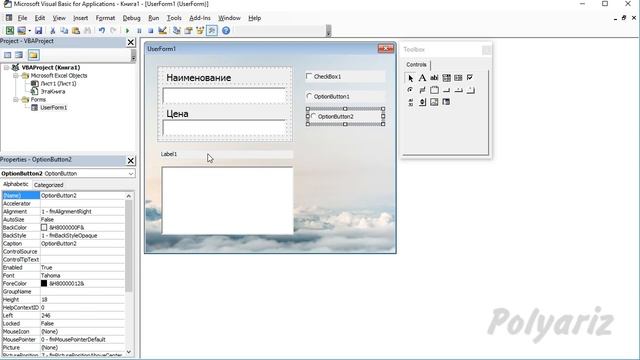Select the OptionButton2 radio button
Screen dimensions: 640x360
[x=313, y=116]
